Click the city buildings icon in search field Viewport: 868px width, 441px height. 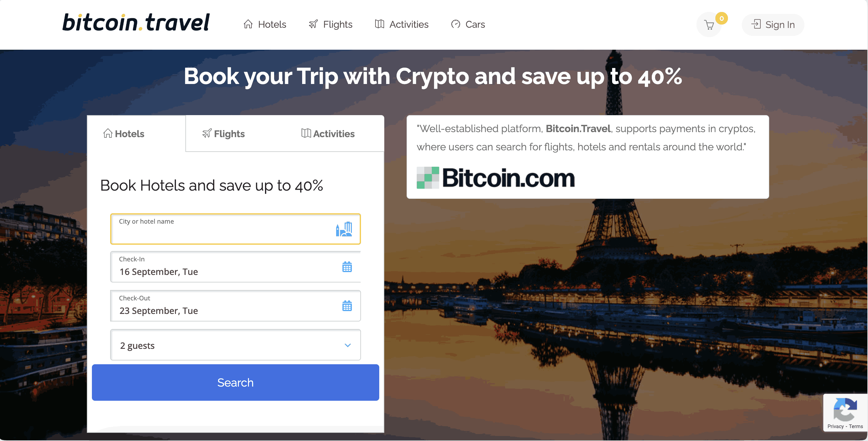click(344, 229)
